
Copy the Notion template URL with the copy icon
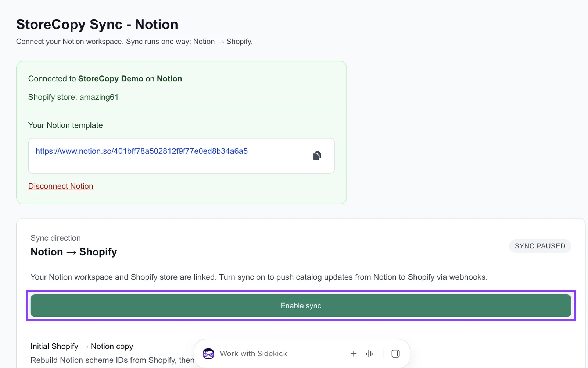click(317, 156)
